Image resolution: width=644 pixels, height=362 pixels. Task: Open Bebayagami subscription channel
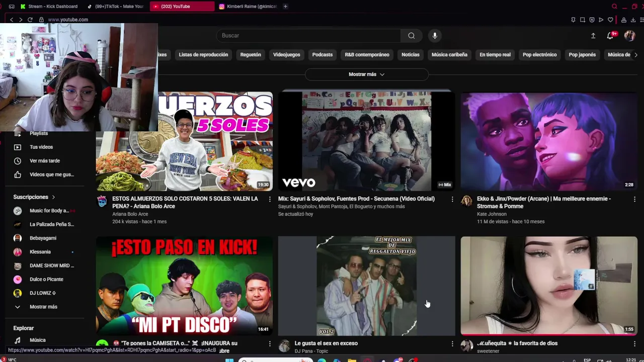click(43, 238)
